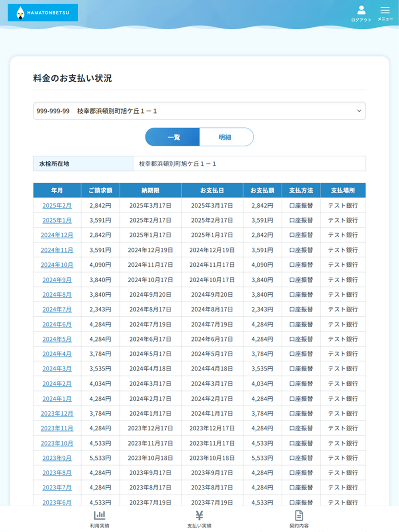Click the 年月 column header
399x532 pixels.
(57, 190)
